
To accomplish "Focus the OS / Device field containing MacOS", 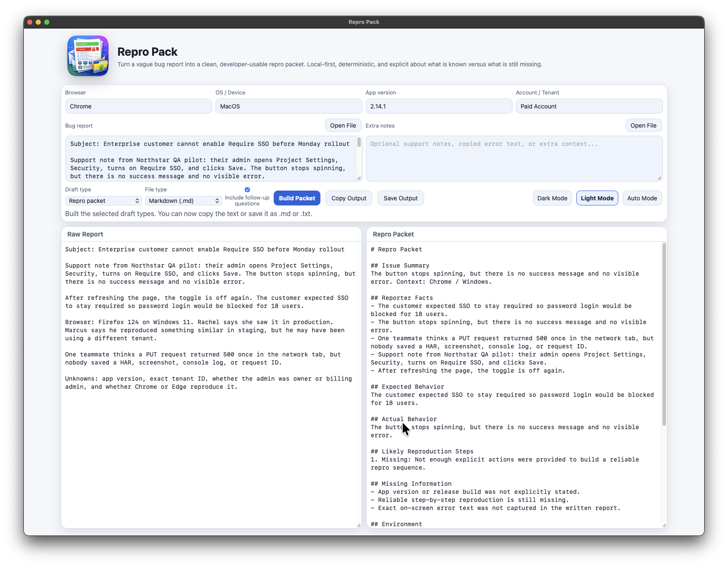I will pos(289,106).
